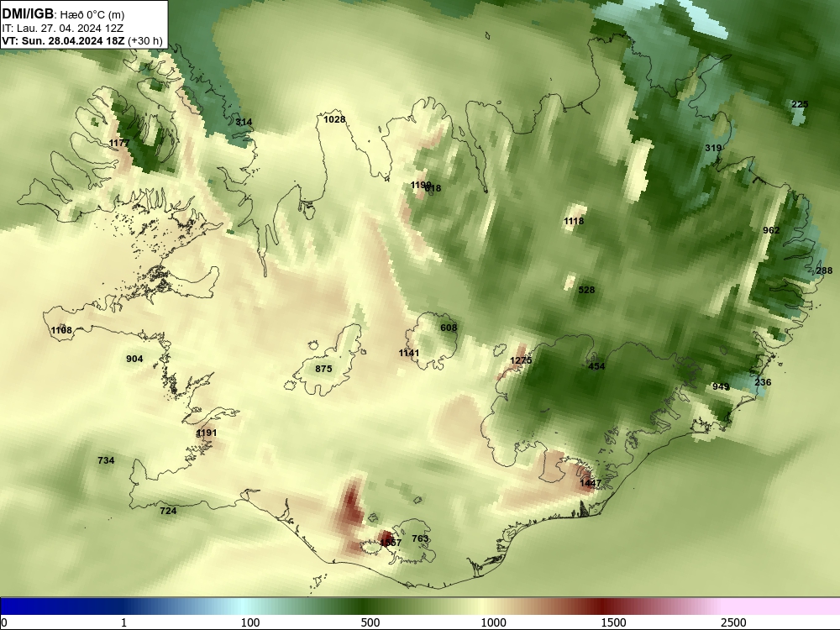
Task: Click the 454 map value label
Action: (x=596, y=366)
